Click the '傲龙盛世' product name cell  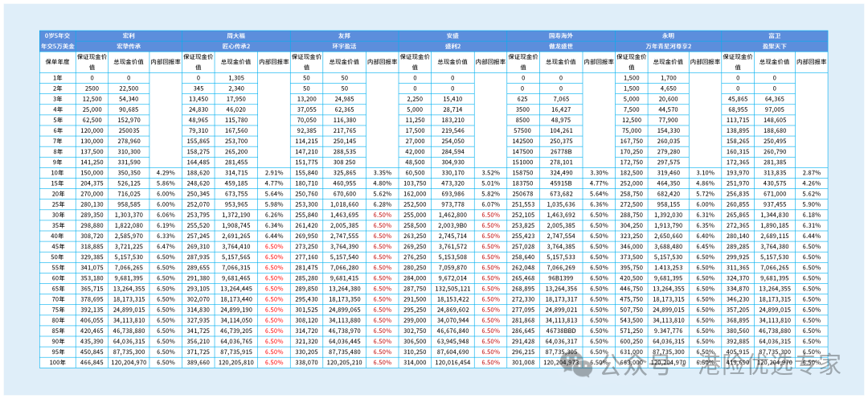click(x=561, y=45)
